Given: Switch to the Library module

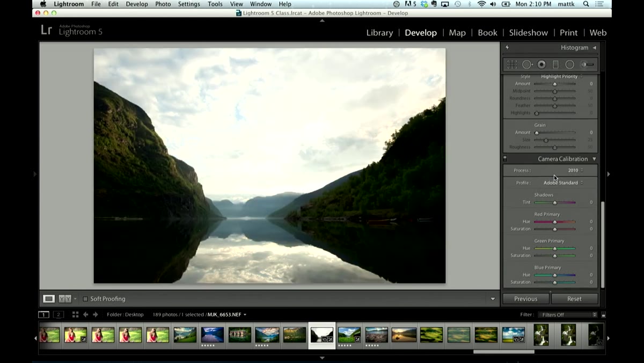Looking at the screenshot, I should [x=379, y=33].
